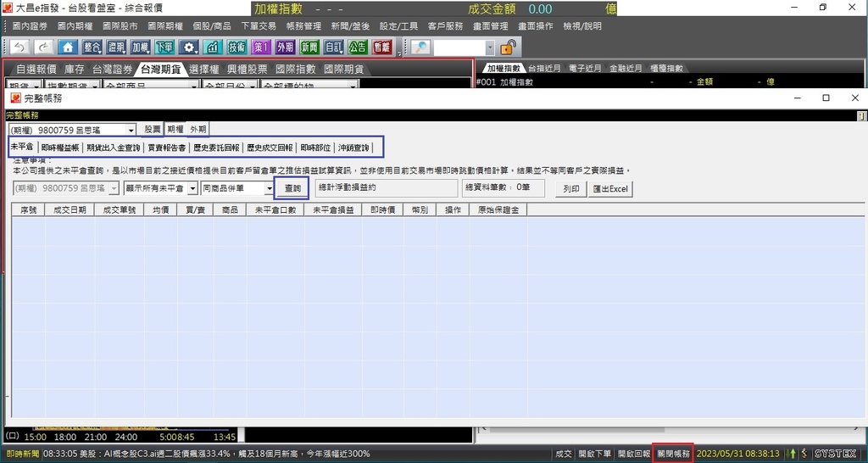Screen dimensions: 868x463
Task: Open the 設定/工具 menu
Action: pos(398,26)
